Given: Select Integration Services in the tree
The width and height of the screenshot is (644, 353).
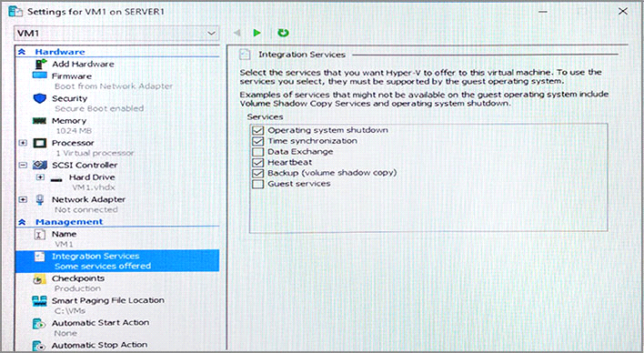Looking at the screenshot, I should [117, 260].
